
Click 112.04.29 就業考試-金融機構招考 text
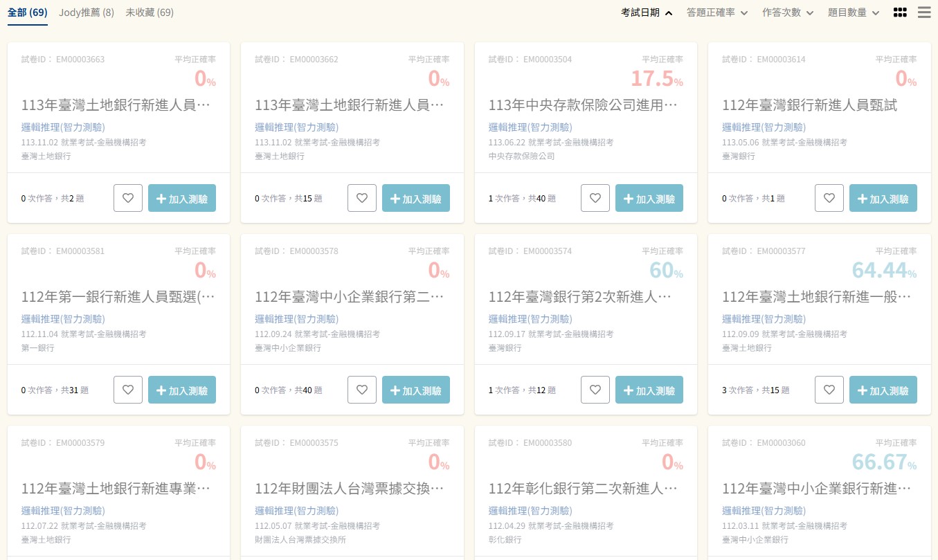click(551, 526)
